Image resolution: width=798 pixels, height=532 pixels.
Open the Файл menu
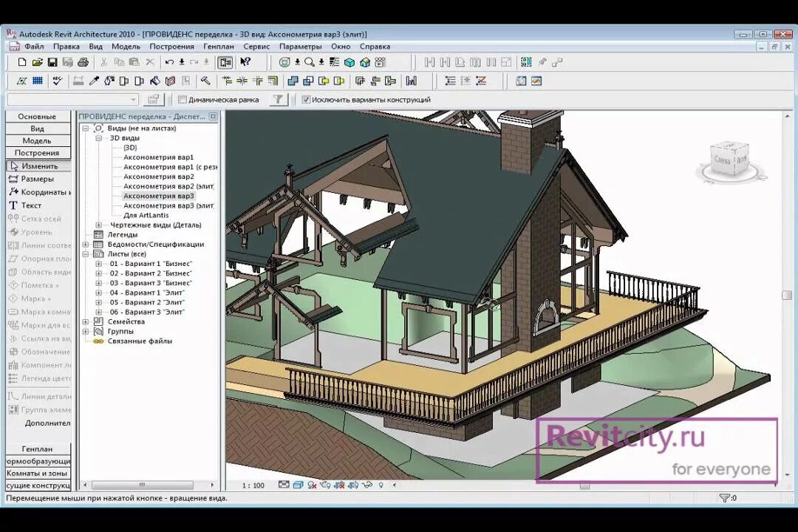[x=34, y=47]
